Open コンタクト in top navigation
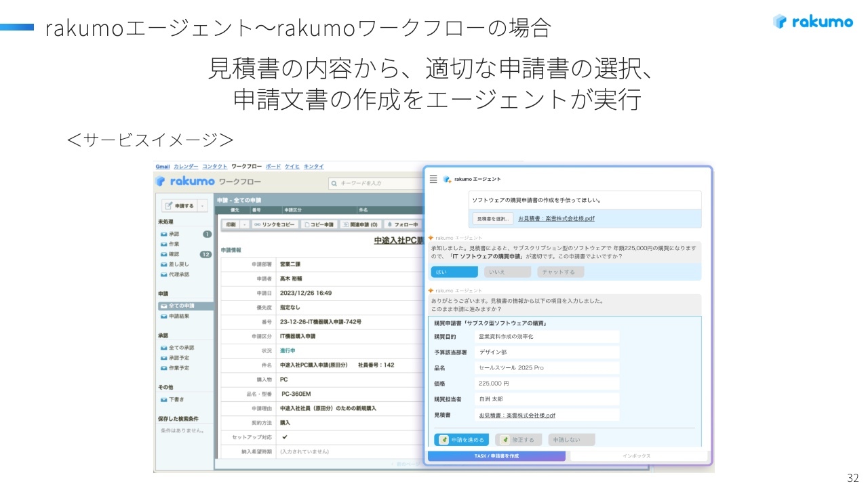 [215, 166]
